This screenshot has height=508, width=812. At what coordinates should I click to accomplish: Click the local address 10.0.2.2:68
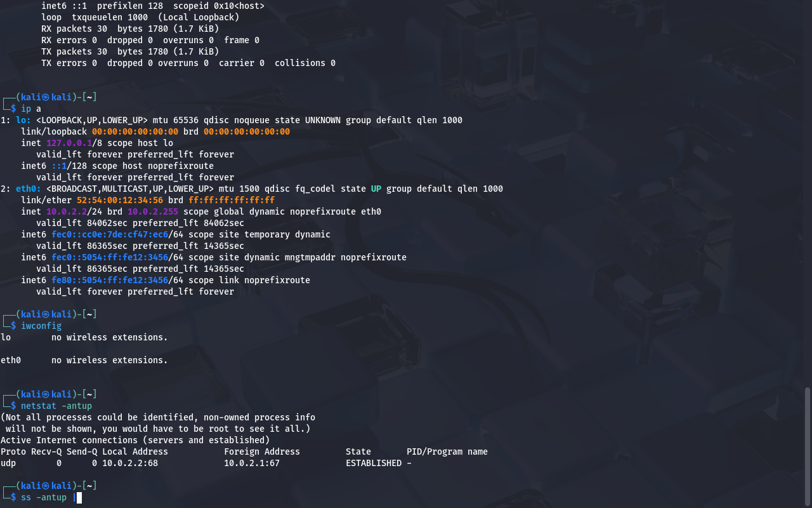click(130, 463)
